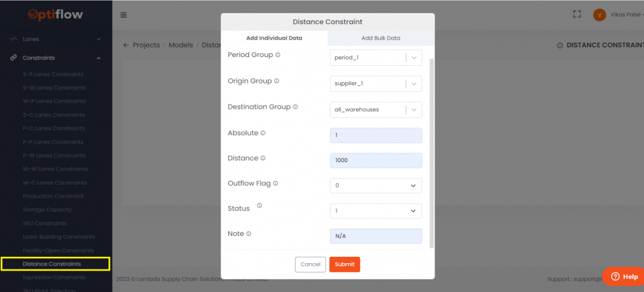Open the Origin Group dropdown
The height and width of the screenshot is (292, 644).
(x=375, y=84)
